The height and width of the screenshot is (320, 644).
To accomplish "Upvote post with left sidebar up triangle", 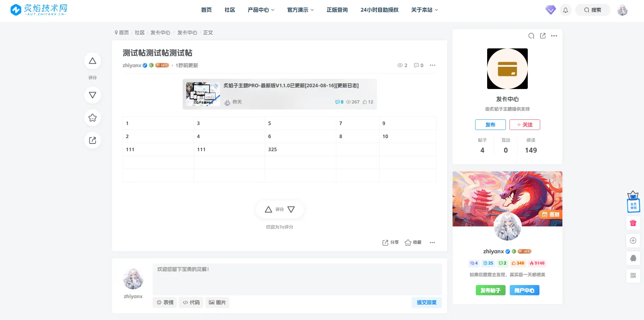I will 93,61.
